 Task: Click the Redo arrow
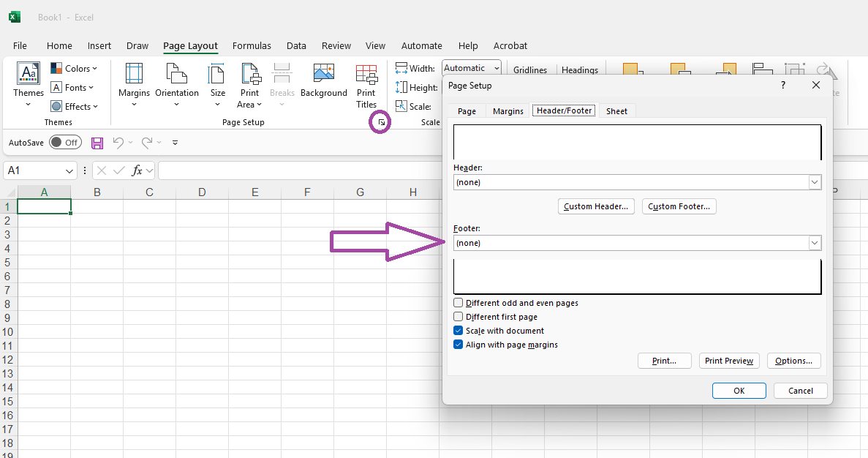[x=147, y=143]
